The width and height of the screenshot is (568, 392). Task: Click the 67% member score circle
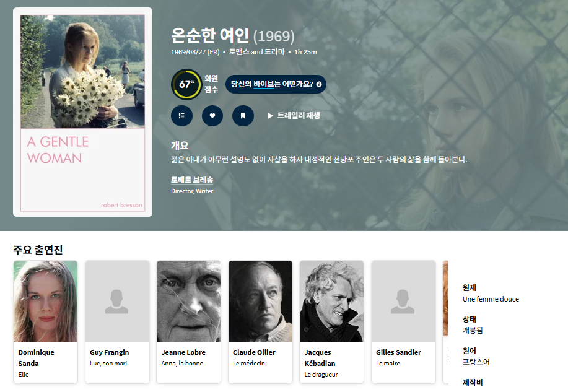[x=186, y=84]
